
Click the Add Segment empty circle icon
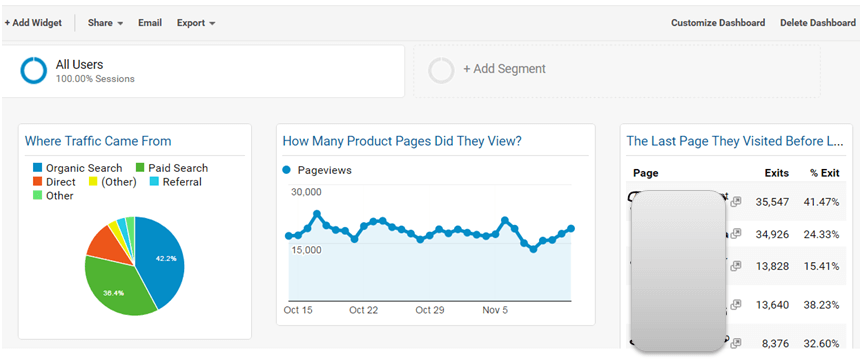pos(441,71)
